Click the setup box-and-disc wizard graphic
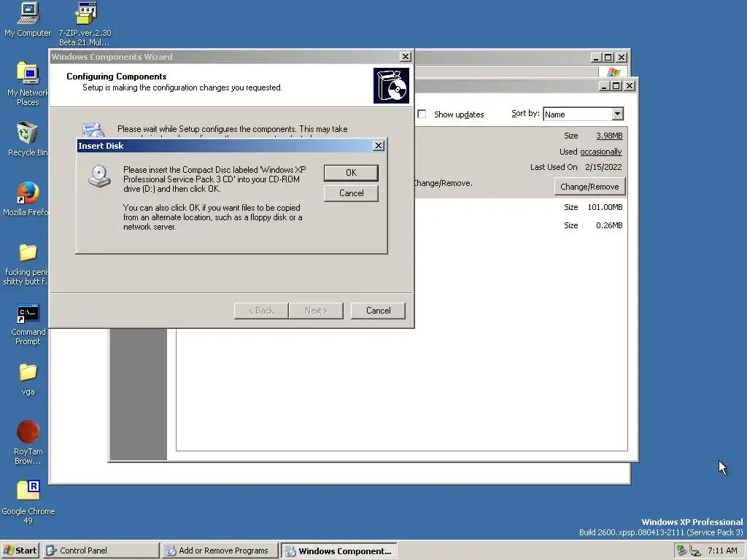Viewport: 747px width, 560px height. pos(391,86)
